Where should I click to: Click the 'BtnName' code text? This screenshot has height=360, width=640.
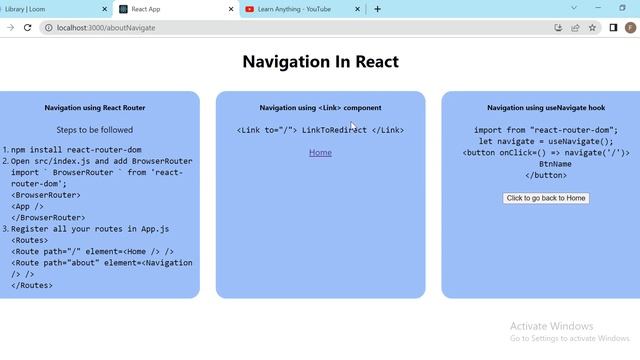click(555, 164)
